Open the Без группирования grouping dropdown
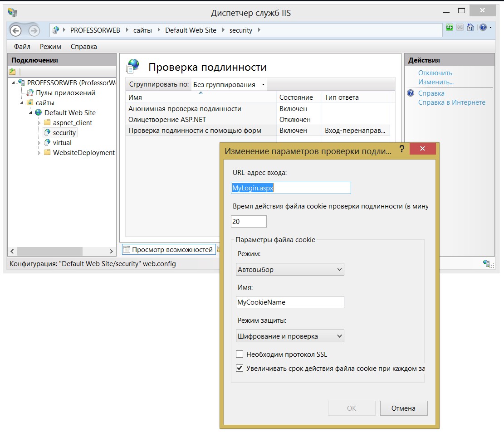This screenshot has width=504, height=432. 229,85
